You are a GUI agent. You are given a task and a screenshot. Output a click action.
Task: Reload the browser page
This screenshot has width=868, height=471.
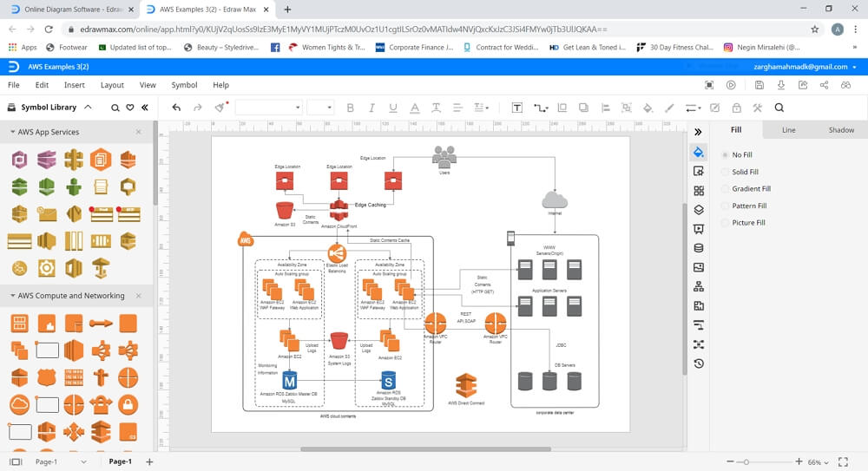(49, 29)
